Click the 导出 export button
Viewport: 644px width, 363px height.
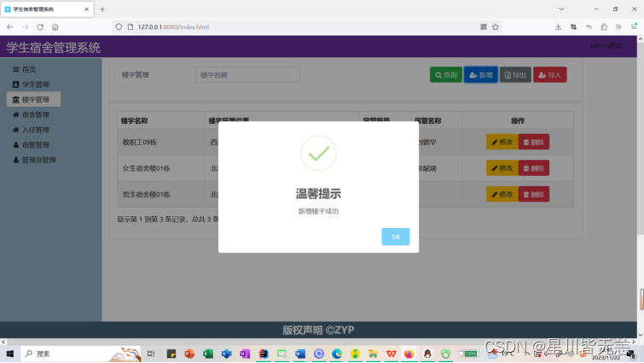tap(515, 75)
